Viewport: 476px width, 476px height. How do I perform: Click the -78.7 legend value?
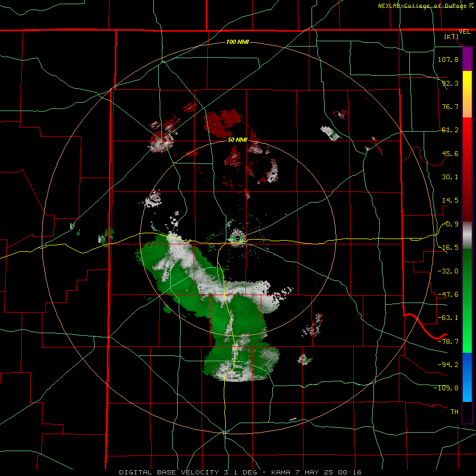448,342
